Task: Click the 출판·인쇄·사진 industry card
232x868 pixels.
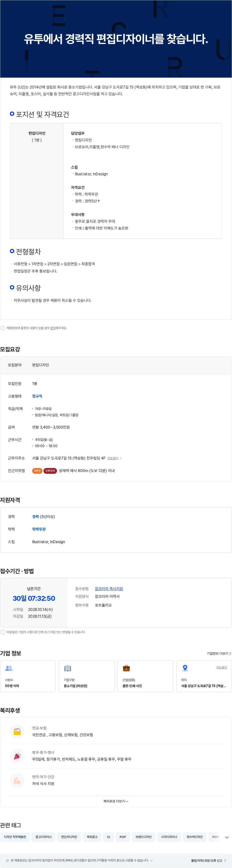Action: (x=145, y=676)
